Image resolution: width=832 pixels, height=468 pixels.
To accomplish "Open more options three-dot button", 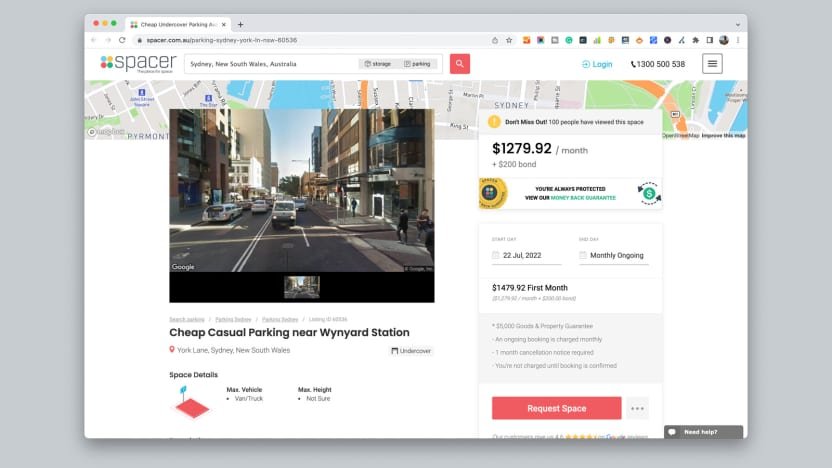I will [637, 409].
